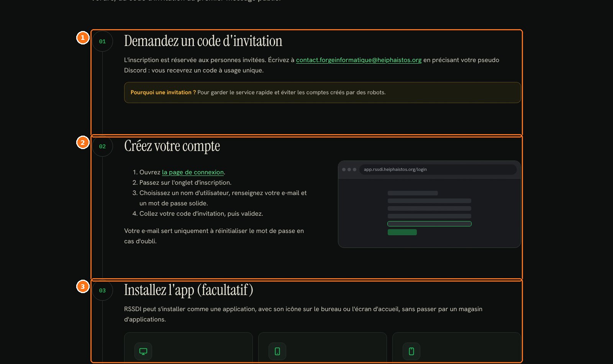Click the step 02 number badge
The width and height of the screenshot is (613, 364).
coord(102,146)
